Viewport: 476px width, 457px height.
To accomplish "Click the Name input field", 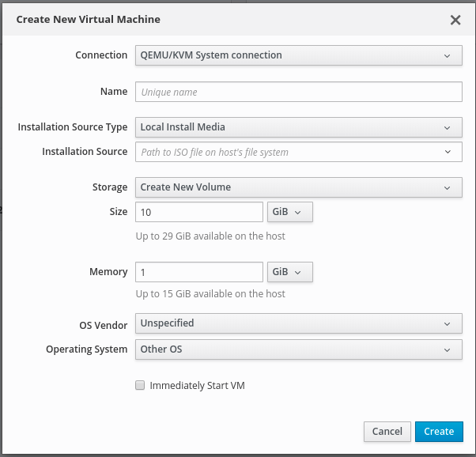I will [298, 92].
